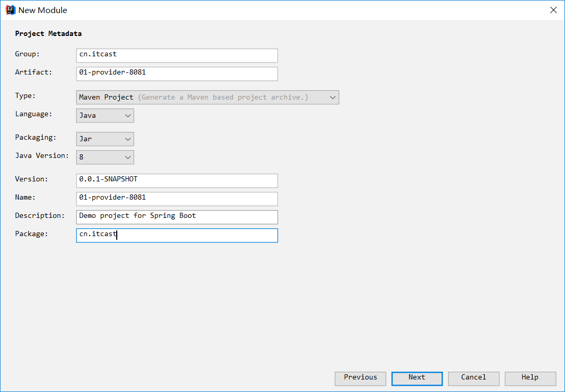The image size is (565, 392).
Task: Go to the Next wizard step
Action: tap(417, 378)
